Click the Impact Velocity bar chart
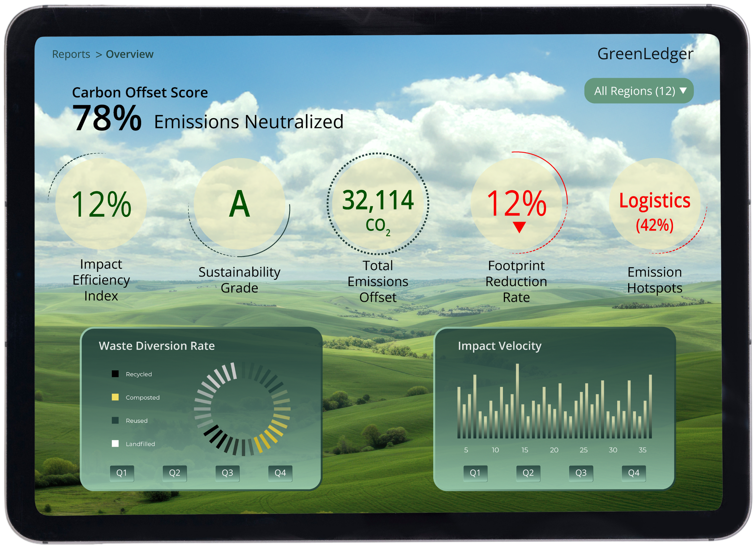The height and width of the screenshot is (548, 756). [x=554, y=401]
